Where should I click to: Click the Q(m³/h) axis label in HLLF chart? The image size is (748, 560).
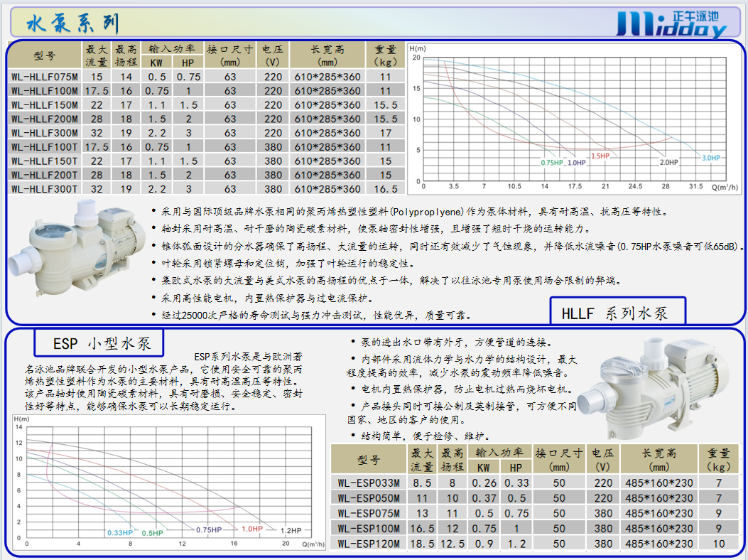click(x=725, y=187)
